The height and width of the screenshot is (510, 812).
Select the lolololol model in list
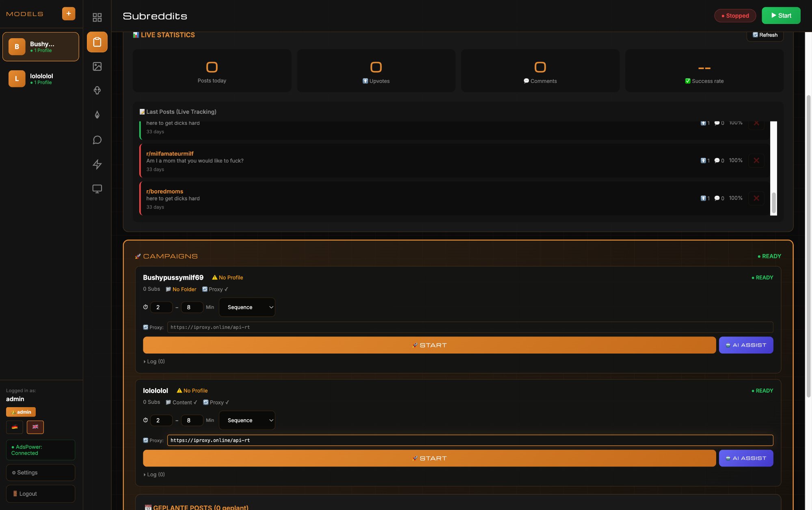[41, 79]
